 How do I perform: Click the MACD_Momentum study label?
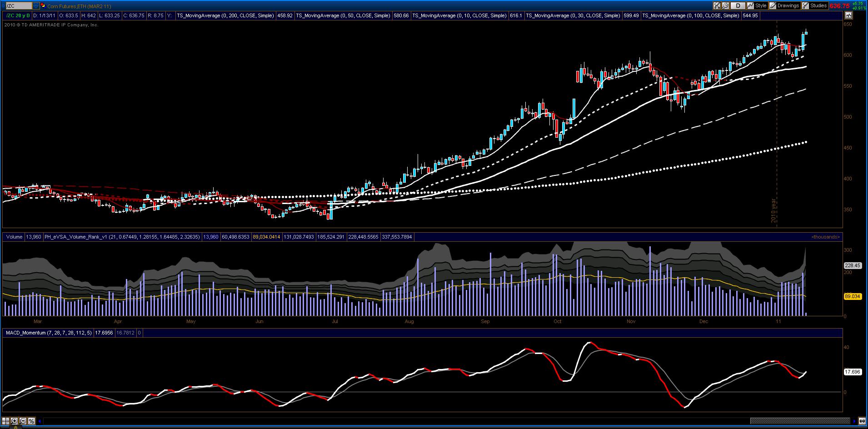[x=49, y=333]
